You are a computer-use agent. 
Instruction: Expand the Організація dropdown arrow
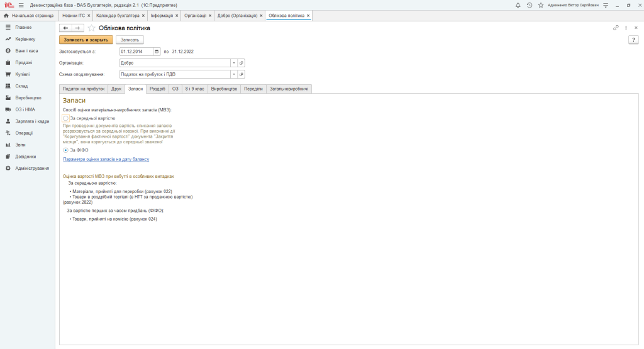pyautogui.click(x=234, y=63)
